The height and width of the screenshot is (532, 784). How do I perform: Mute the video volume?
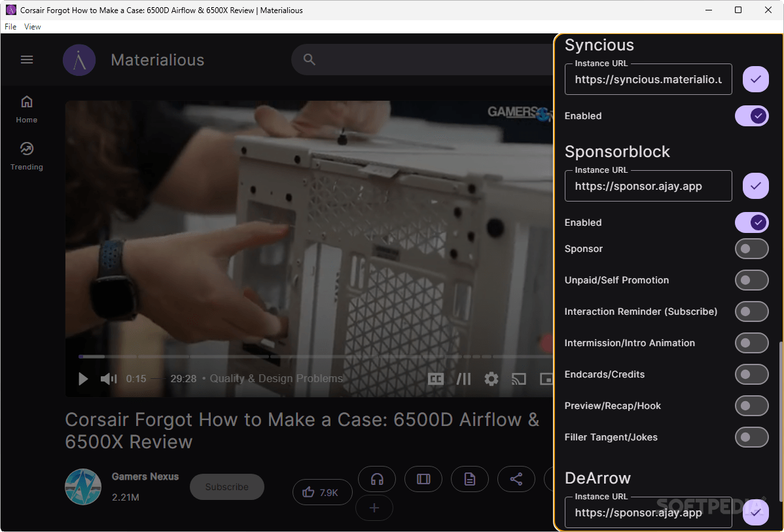(x=109, y=379)
